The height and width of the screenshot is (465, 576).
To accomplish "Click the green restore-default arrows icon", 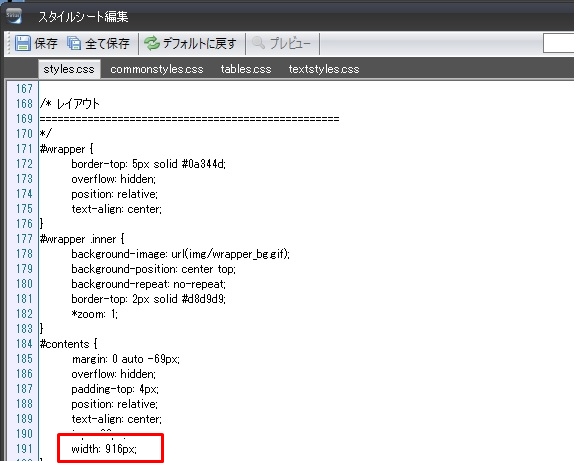I will tap(151, 43).
